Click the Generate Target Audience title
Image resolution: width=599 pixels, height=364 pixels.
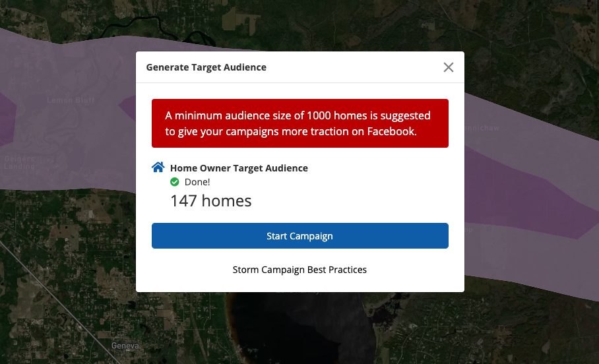(x=206, y=67)
